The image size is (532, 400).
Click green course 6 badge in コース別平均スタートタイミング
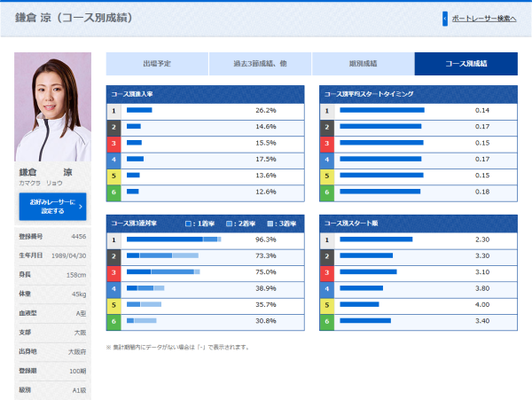327,192
